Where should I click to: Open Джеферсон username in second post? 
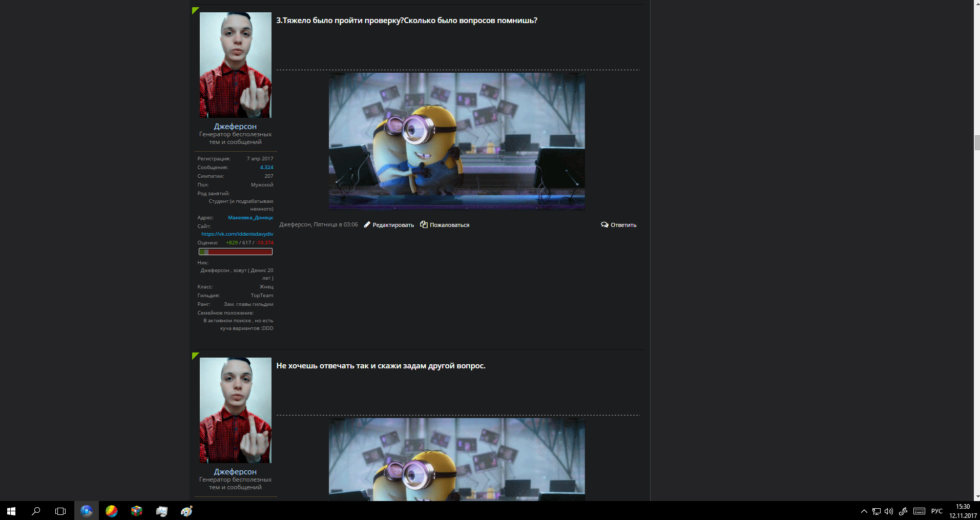click(235, 471)
